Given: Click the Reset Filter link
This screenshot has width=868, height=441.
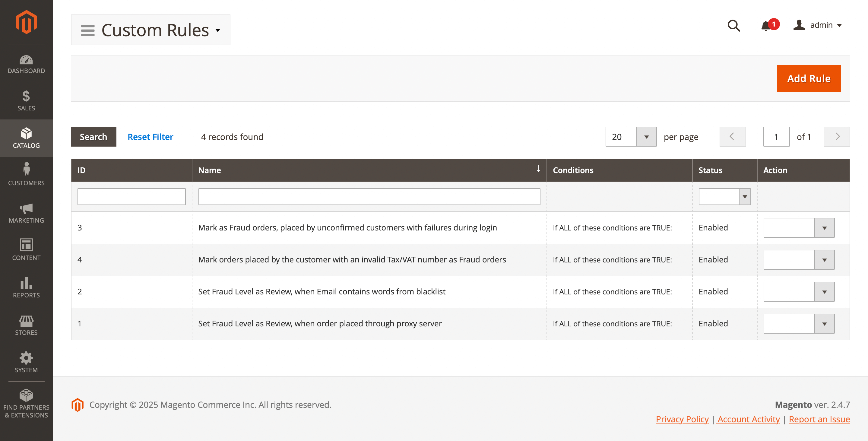Looking at the screenshot, I should click(150, 137).
